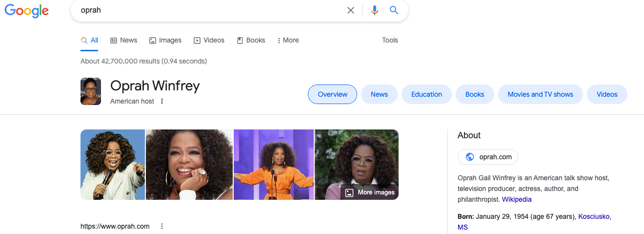Start voice search with the microphone icon
The image size is (644, 234).
(374, 10)
